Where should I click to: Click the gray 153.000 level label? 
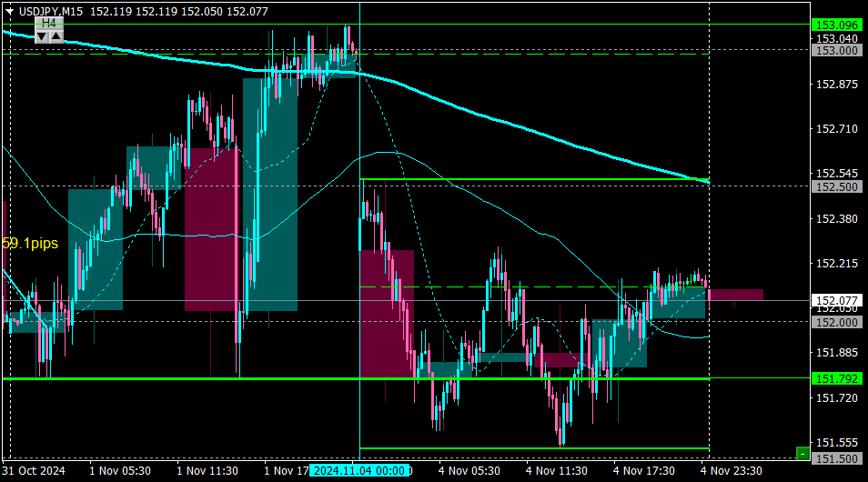click(x=834, y=51)
